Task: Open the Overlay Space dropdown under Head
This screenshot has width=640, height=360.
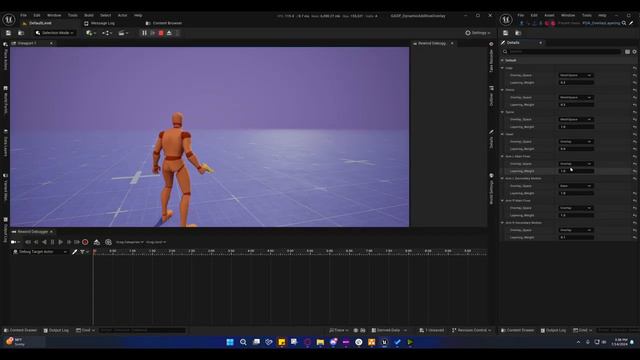Action: [x=576, y=142]
